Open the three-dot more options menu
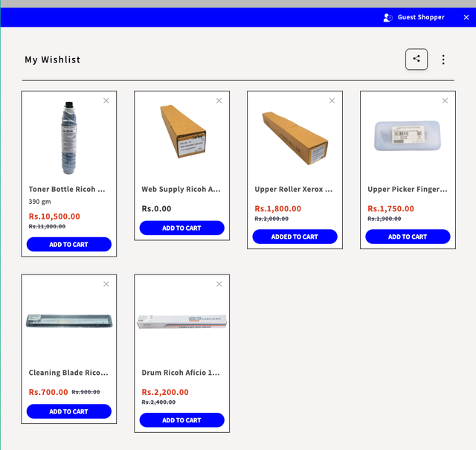This screenshot has height=450, width=476. 443,60
